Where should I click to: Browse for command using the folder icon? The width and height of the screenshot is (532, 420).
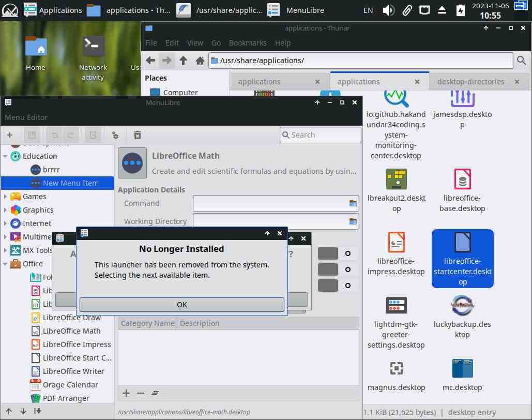pos(353,203)
